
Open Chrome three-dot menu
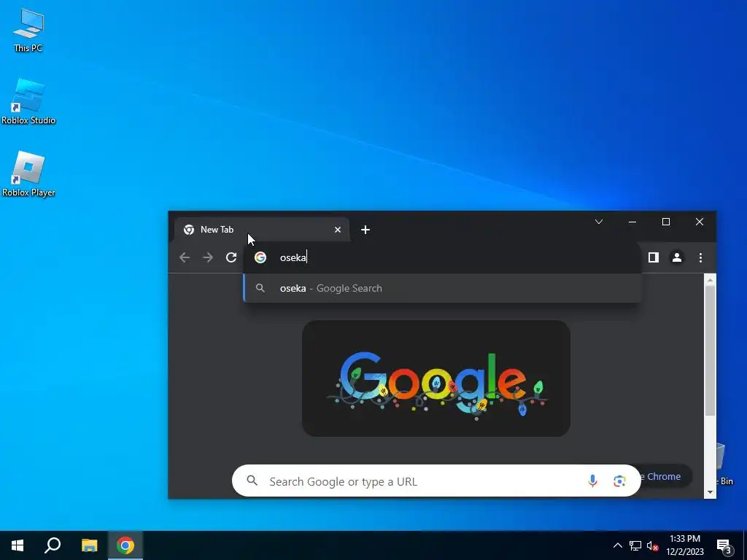point(700,257)
